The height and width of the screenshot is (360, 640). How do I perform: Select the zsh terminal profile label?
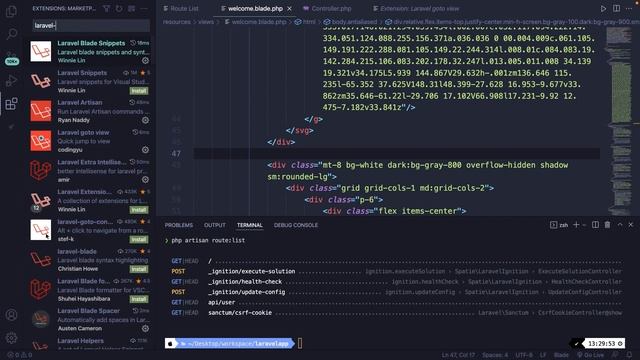pos(560,225)
